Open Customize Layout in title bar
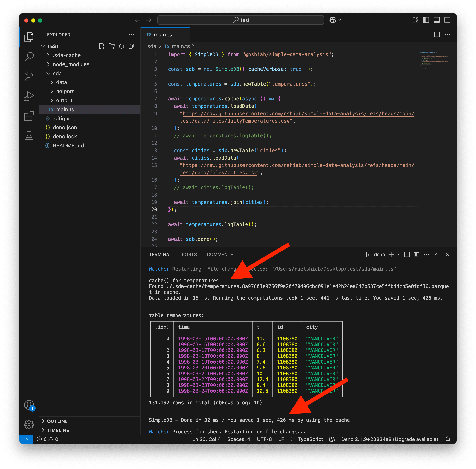Image resolution: width=476 pixels, height=469 pixels. click(415, 20)
